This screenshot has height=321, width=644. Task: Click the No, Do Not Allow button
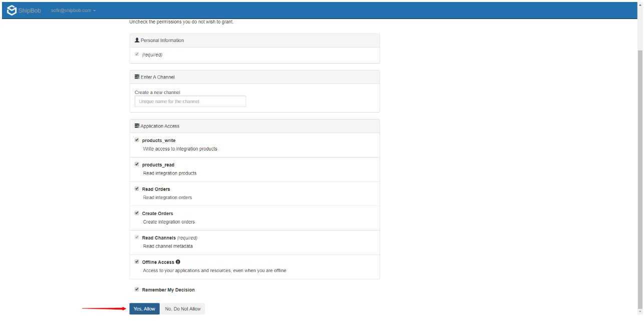182,308
